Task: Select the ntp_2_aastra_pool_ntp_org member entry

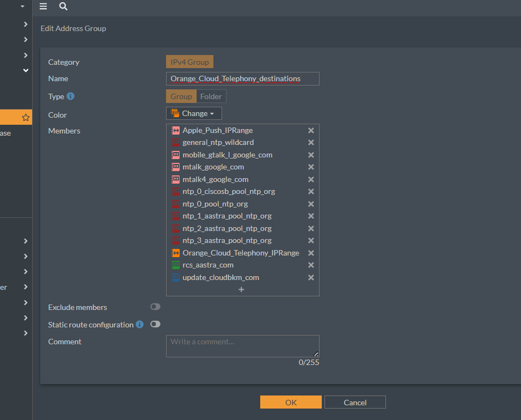Action: pos(243,228)
